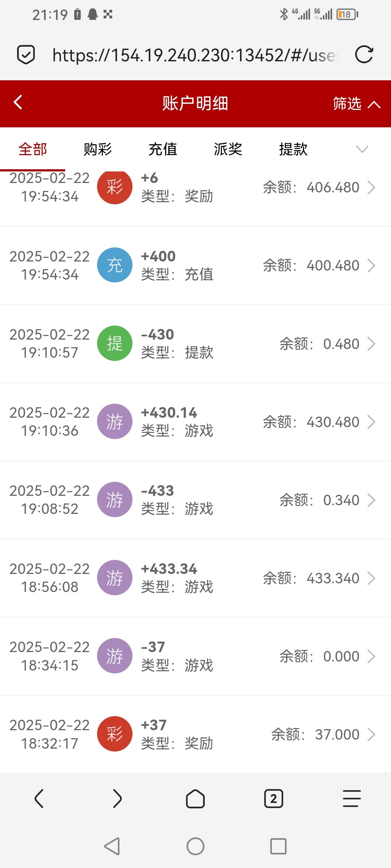
Task: Open the browser hamburger menu
Action: coord(352,799)
